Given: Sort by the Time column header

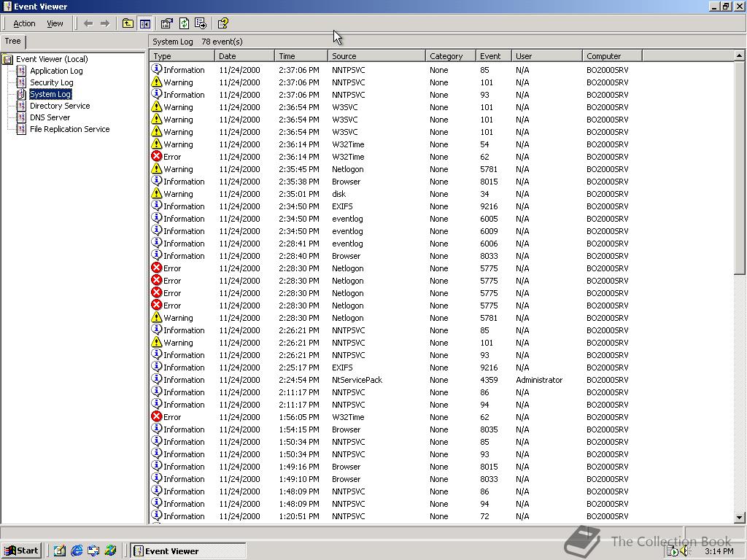Looking at the screenshot, I should pyautogui.click(x=301, y=55).
